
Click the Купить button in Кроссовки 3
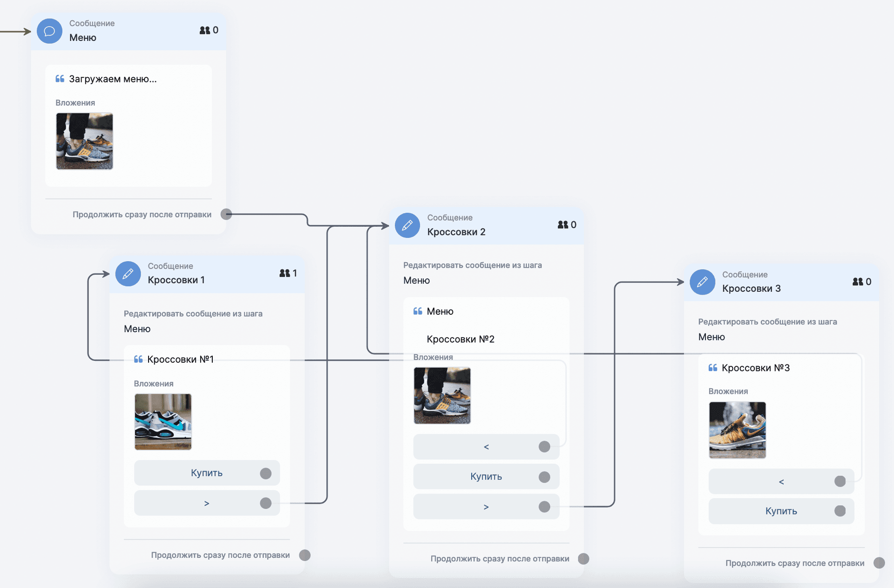[781, 511]
